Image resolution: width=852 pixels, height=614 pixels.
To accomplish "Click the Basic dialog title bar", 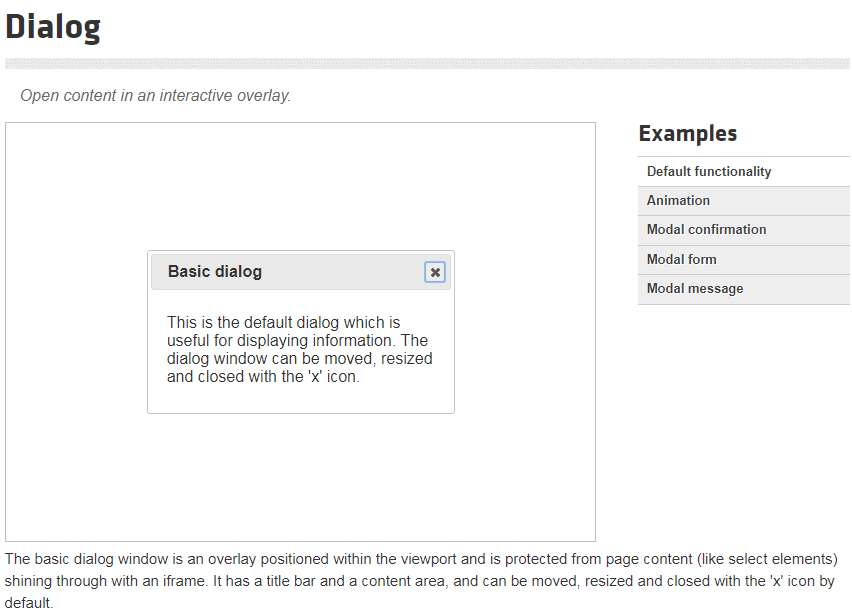I will [300, 272].
